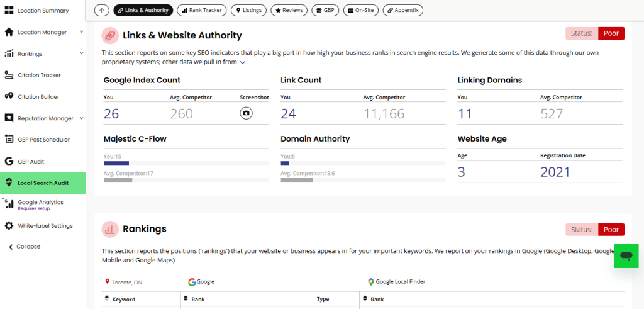644x309 pixels.
Task: Open Citation Builder page
Action: tap(38, 96)
